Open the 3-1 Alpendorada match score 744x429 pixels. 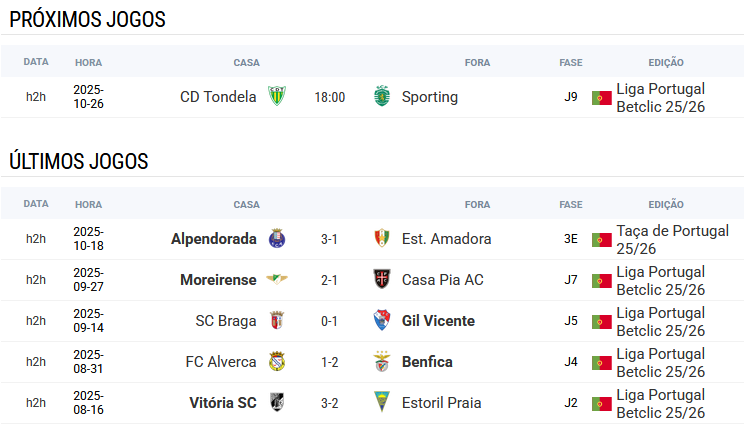tap(329, 239)
